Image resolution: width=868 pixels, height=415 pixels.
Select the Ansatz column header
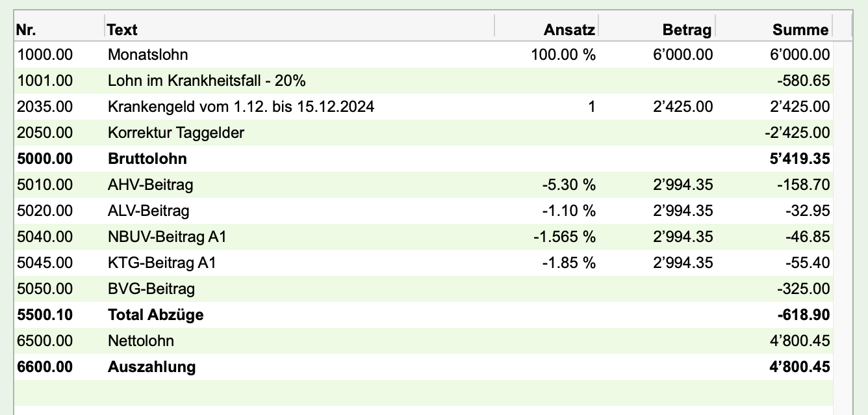pyautogui.click(x=546, y=29)
